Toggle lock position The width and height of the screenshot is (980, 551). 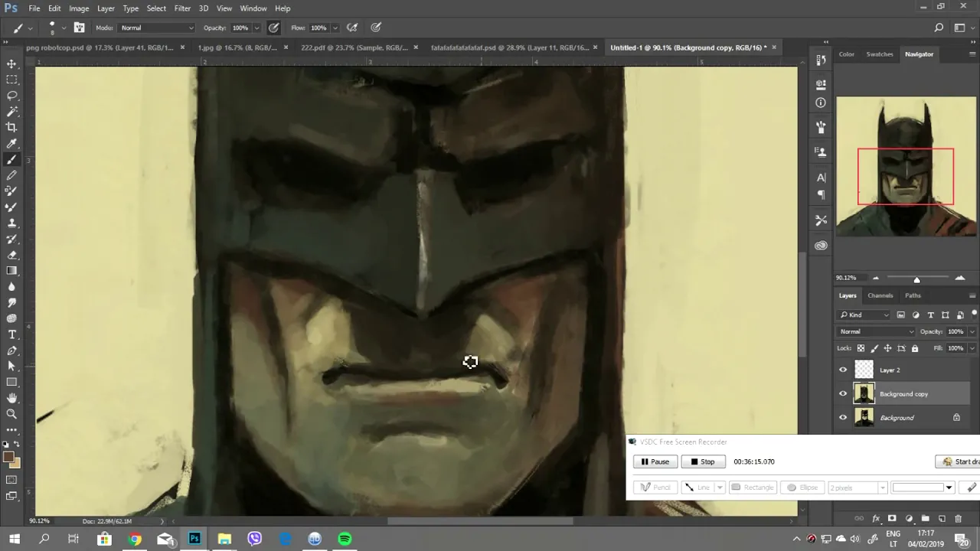pos(888,348)
